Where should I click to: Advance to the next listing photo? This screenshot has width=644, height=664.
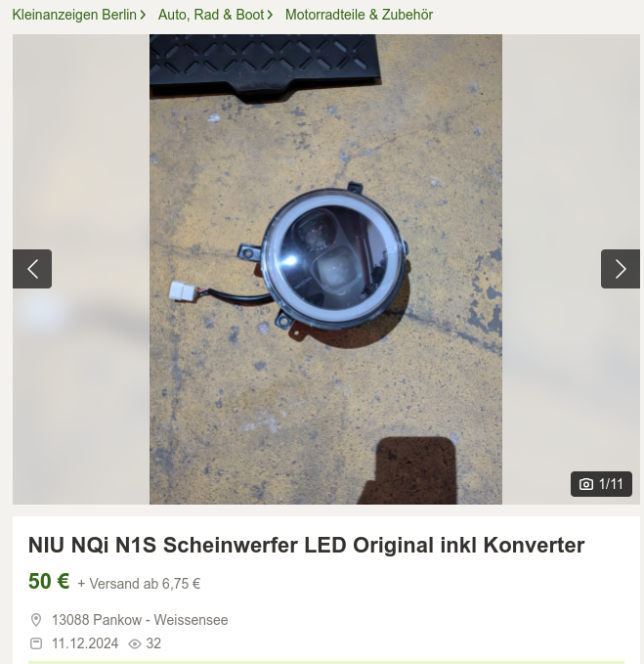[x=621, y=269]
